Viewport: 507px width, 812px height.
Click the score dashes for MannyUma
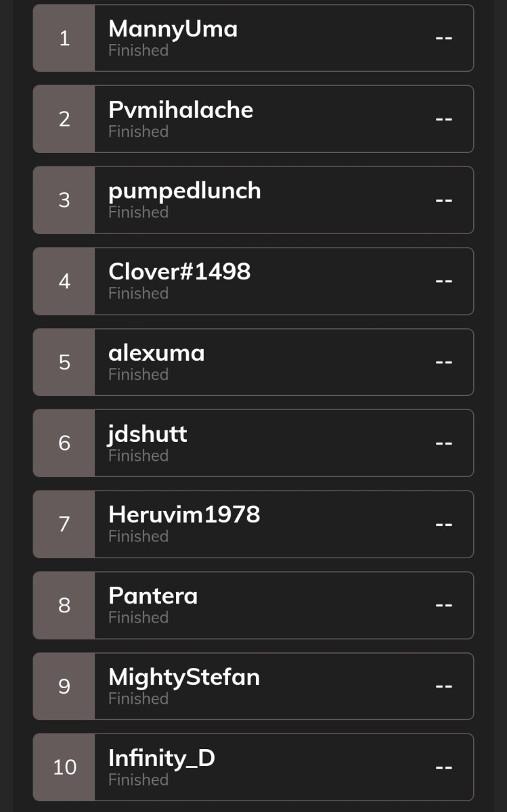[443, 38]
